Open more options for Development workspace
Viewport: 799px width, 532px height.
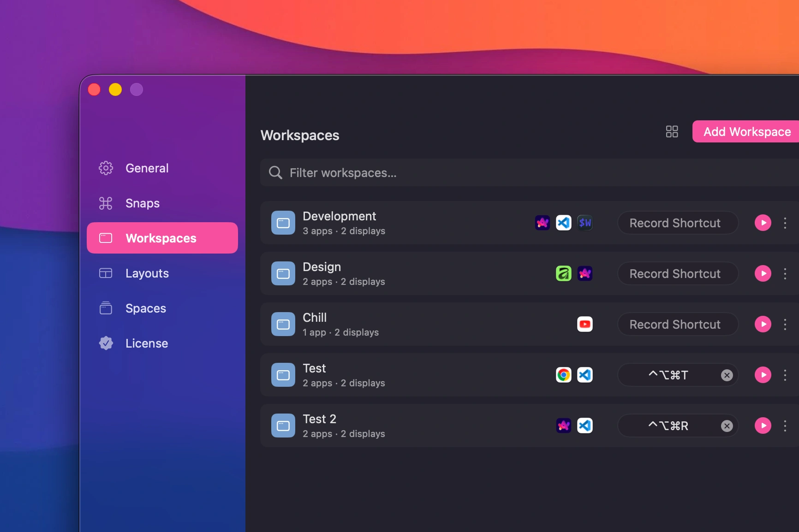(785, 223)
